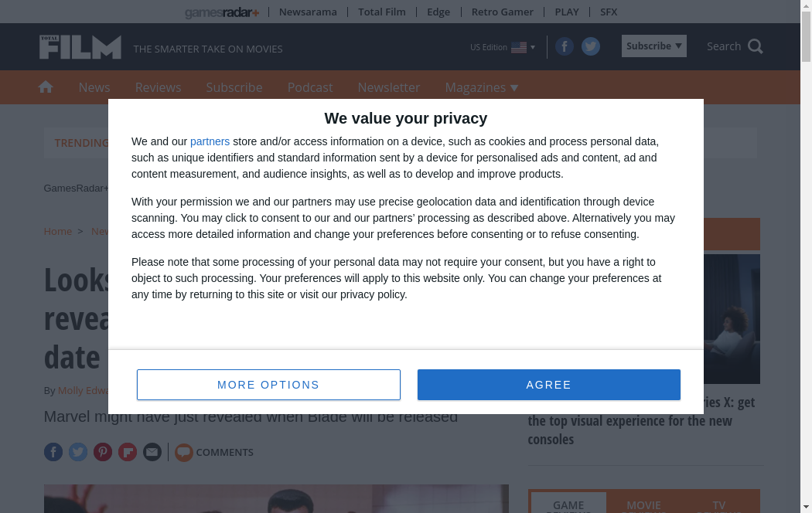This screenshot has height=513, width=812.
Task: Share article via email icon
Action: tap(152, 452)
